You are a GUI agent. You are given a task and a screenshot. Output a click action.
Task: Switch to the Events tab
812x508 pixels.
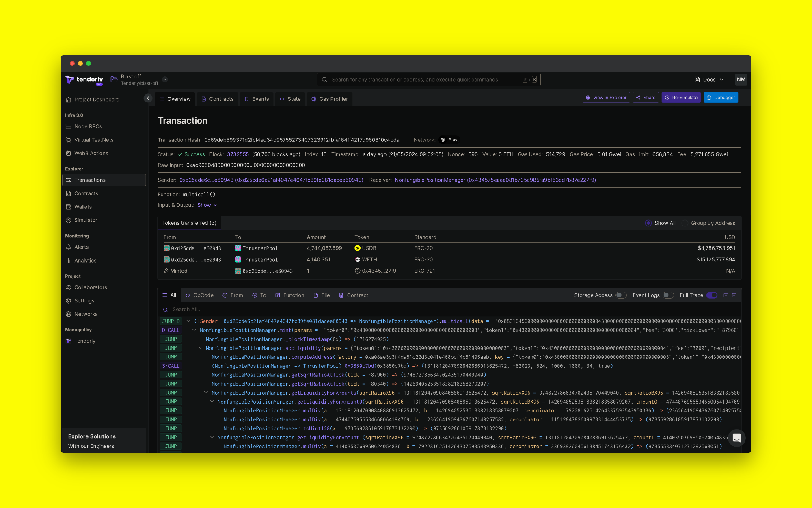point(257,99)
